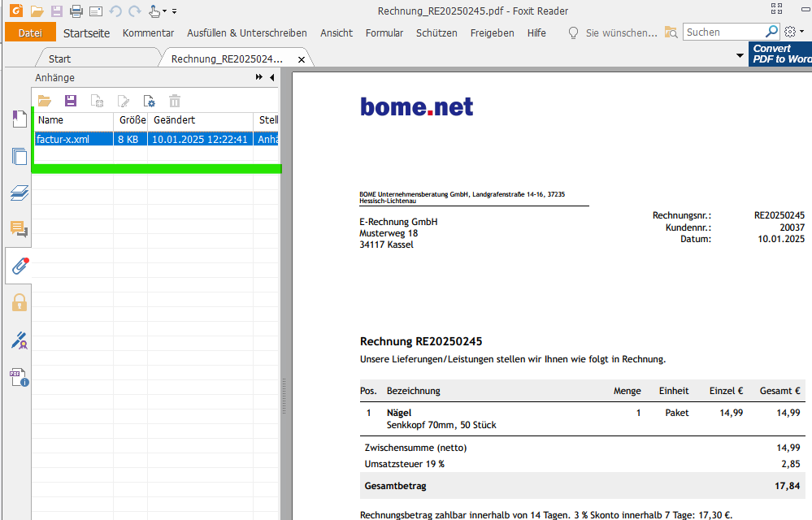Save document with quick-access floppy icon
This screenshot has width=812, height=520.
coord(56,11)
